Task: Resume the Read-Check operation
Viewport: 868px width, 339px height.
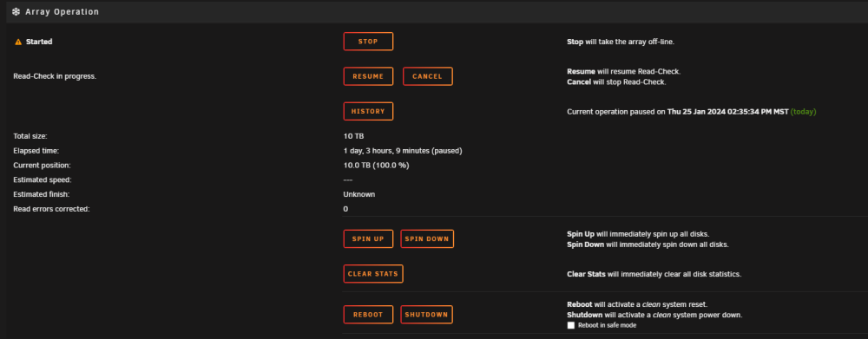Action: pyautogui.click(x=368, y=76)
